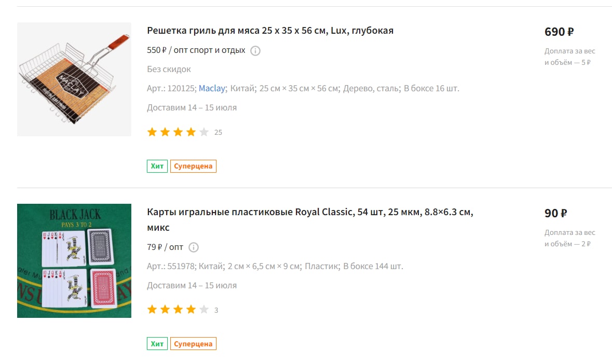Viewport: 612px width, 364px height.
Task: Click the Хит badge on grill grate
Action: coord(157,166)
